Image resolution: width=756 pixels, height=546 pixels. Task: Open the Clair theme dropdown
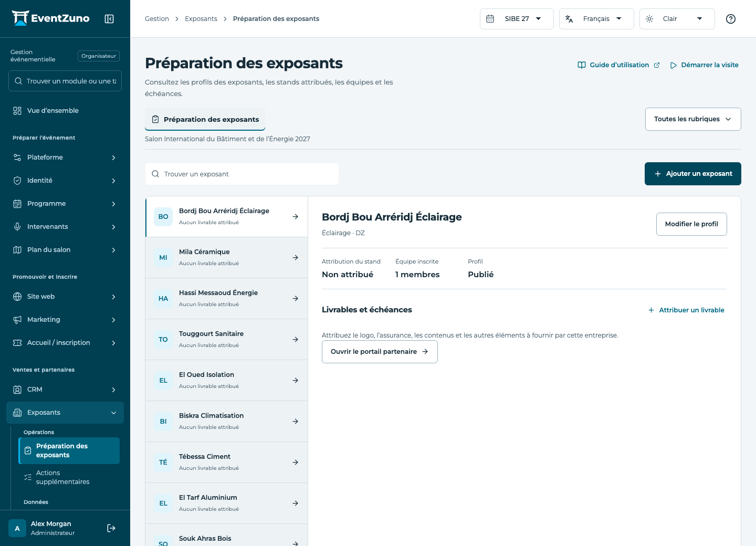677,19
